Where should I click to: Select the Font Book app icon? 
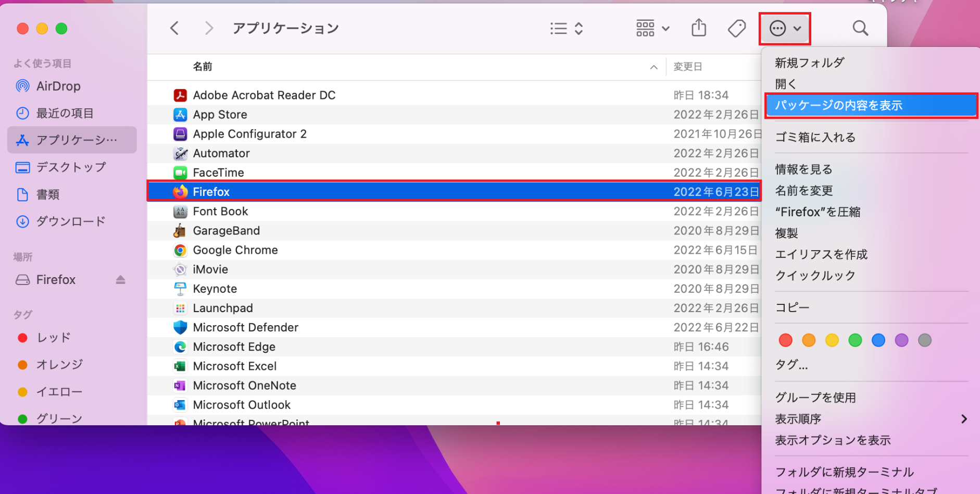(x=180, y=212)
